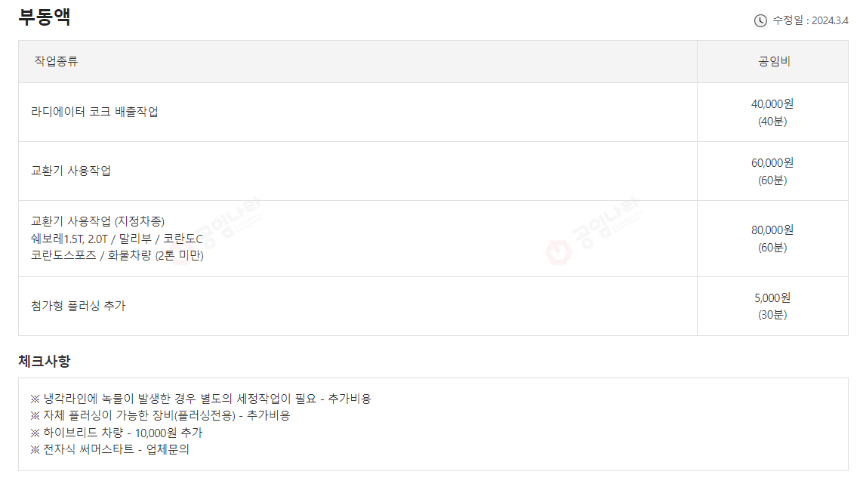Viewport: 860px width, 477px height.
Task: Click the 교환기 사용작업 (지정차종) text
Action: pyautogui.click(x=98, y=222)
